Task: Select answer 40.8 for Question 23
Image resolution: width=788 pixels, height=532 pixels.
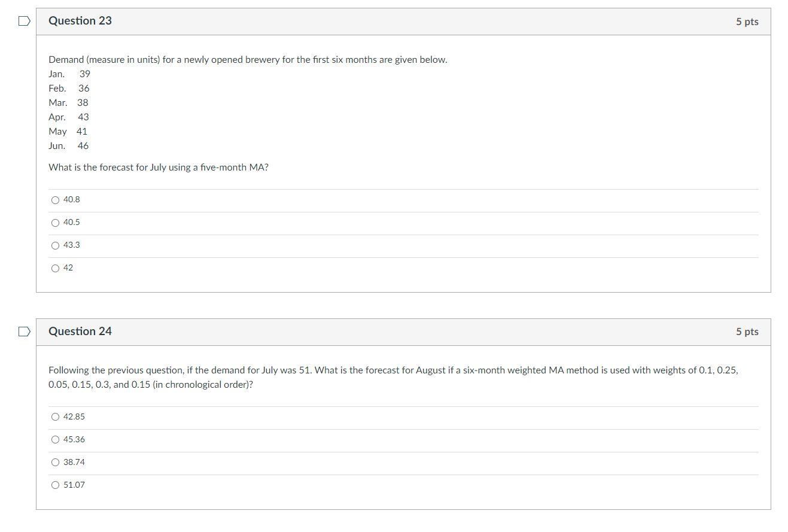Action: [55, 199]
